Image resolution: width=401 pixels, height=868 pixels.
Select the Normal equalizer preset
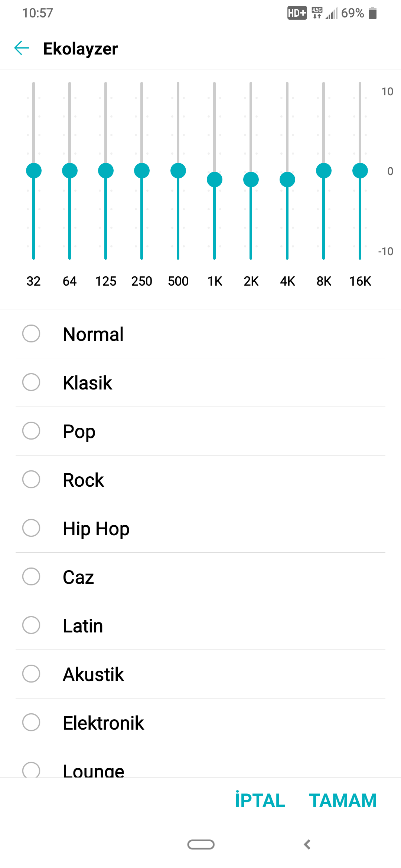pyautogui.click(x=31, y=334)
